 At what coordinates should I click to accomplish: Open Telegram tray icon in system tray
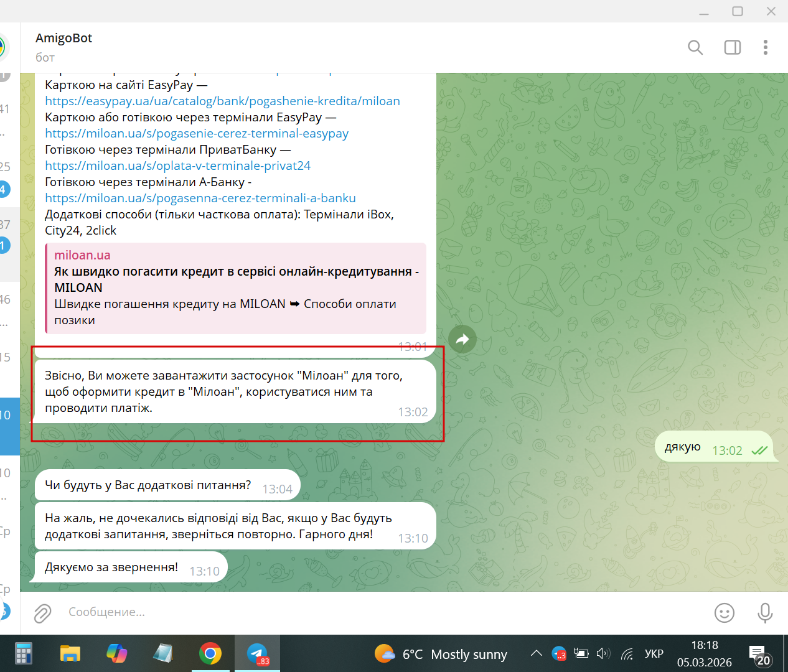pyautogui.click(x=559, y=653)
